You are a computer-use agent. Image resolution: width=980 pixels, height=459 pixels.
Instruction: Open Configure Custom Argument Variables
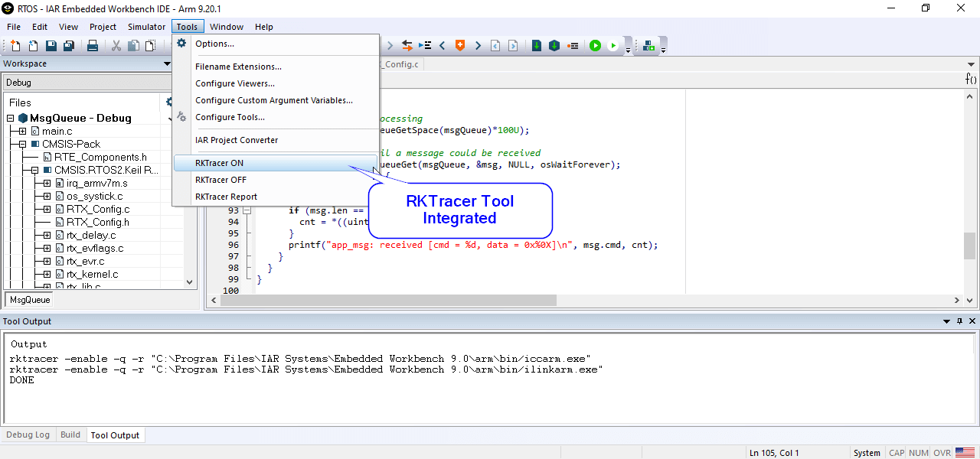(273, 100)
